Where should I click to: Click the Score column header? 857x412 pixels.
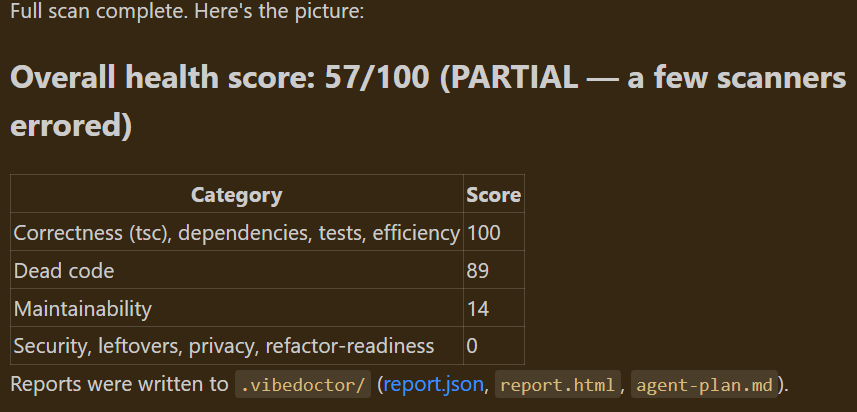tap(494, 195)
